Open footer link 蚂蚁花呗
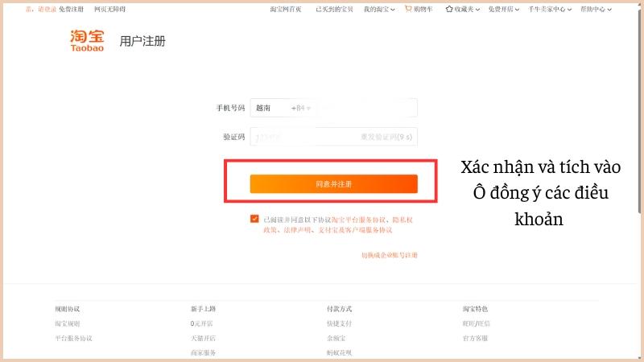The height and width of the screenshot is (362, 644). click(x=339, y=352)
